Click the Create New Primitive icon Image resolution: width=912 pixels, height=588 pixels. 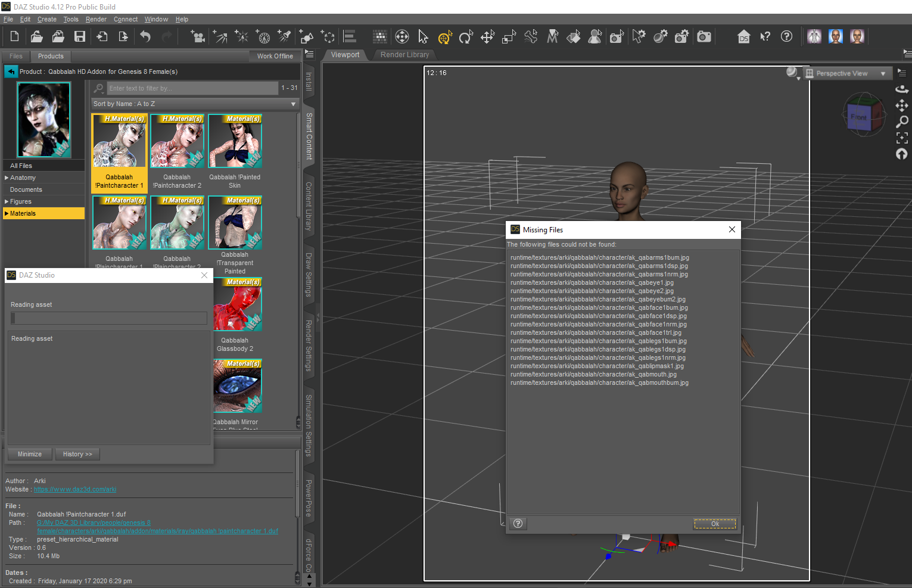tap(306, 37)
